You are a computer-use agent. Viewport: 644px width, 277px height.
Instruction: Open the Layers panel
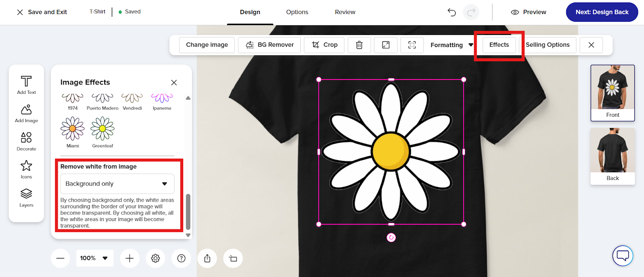[26, 198]
